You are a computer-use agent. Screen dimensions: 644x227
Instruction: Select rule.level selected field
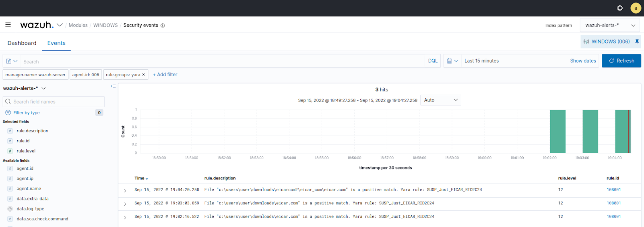26,151
